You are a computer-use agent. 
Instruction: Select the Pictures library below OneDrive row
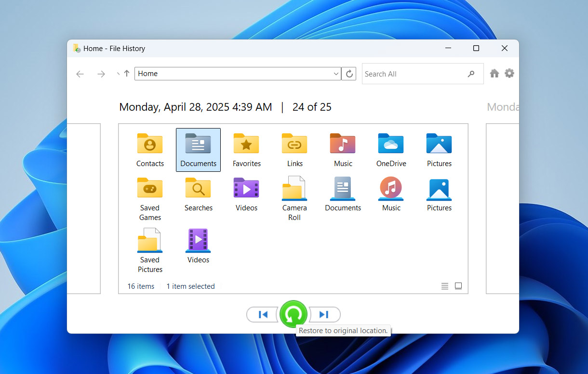439,194
